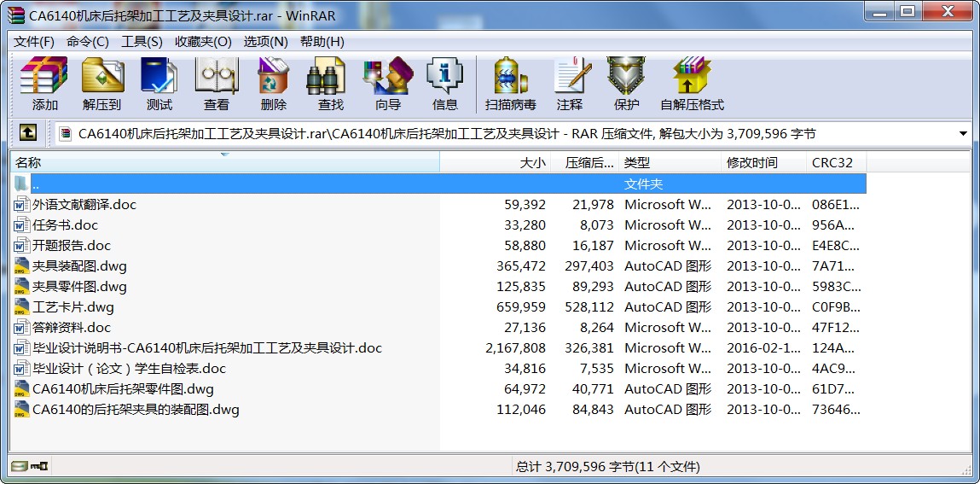Viewport: 980px width, 484px height.
Task: Run the 测试 (Test) archive tool
Action: pos(159,85)
